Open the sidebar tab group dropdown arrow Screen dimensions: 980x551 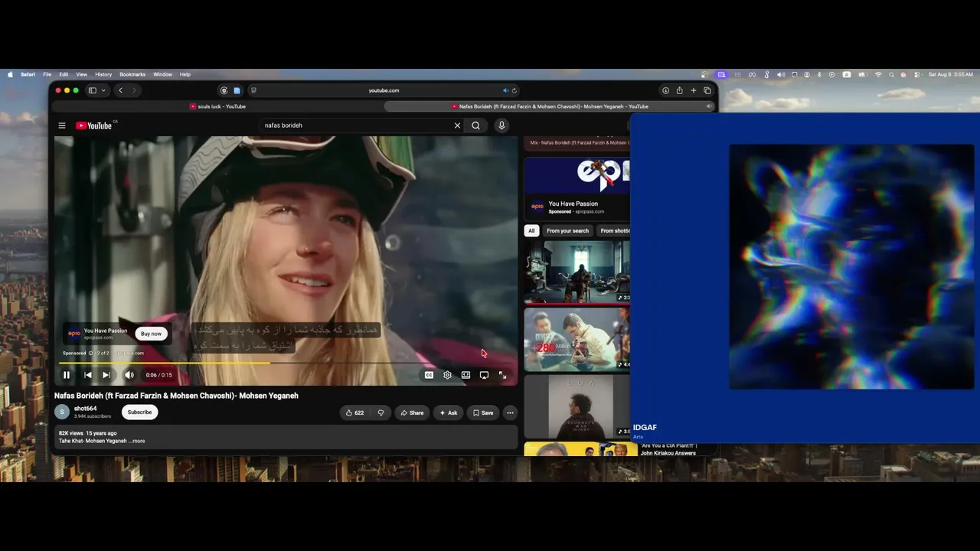[x=103, y=90]
